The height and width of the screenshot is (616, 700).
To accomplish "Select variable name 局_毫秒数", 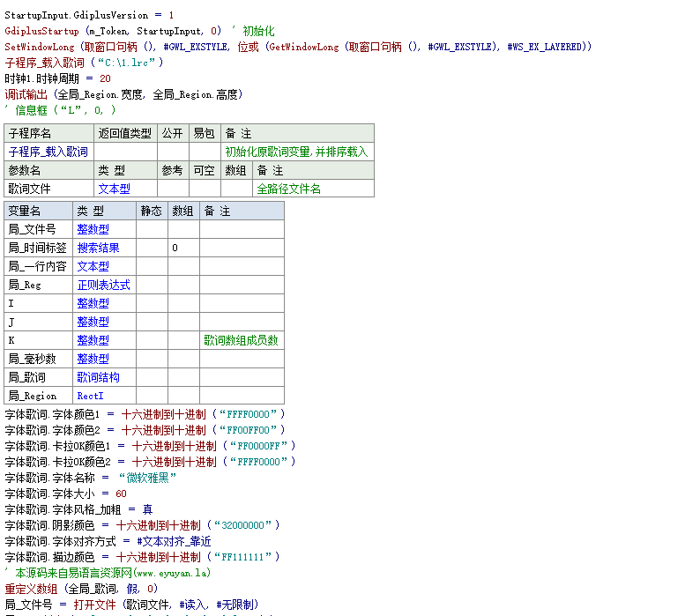I will (x=39, y=359).
